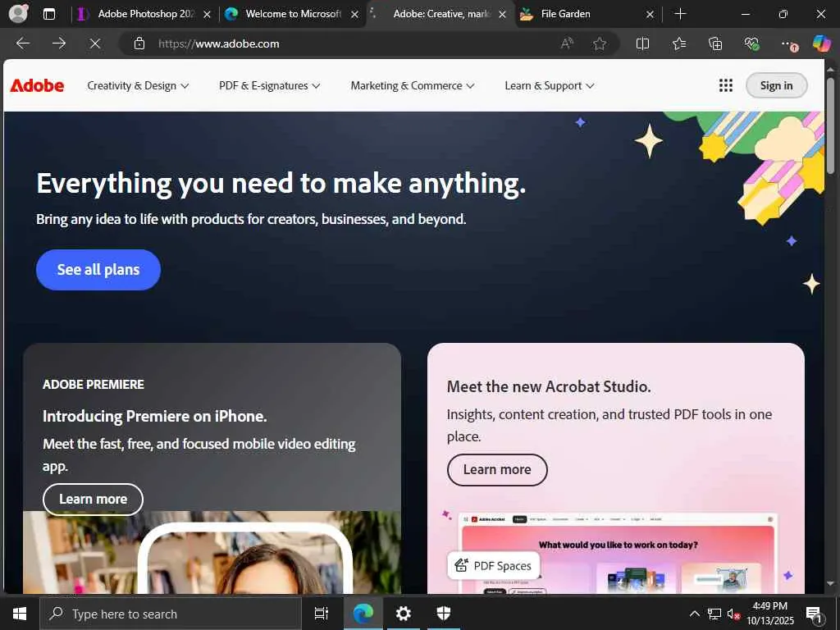Open the Copilot sidebar

821,43
